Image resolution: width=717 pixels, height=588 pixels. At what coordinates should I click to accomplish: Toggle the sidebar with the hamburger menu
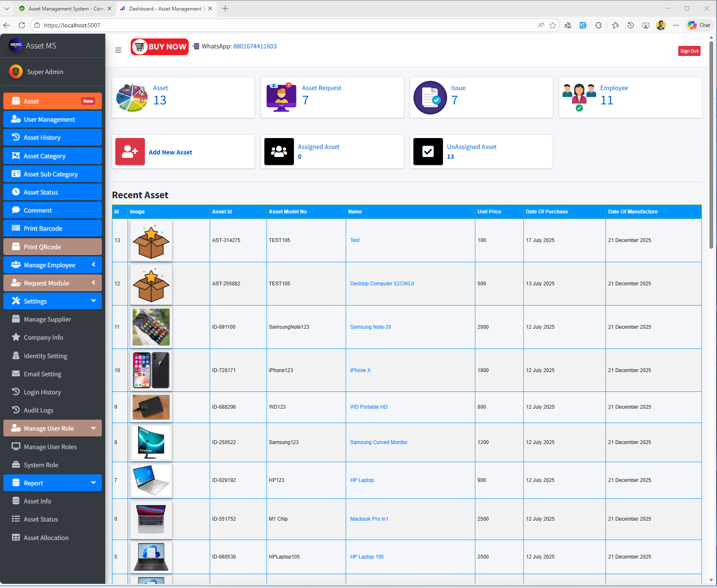(118, 50)
